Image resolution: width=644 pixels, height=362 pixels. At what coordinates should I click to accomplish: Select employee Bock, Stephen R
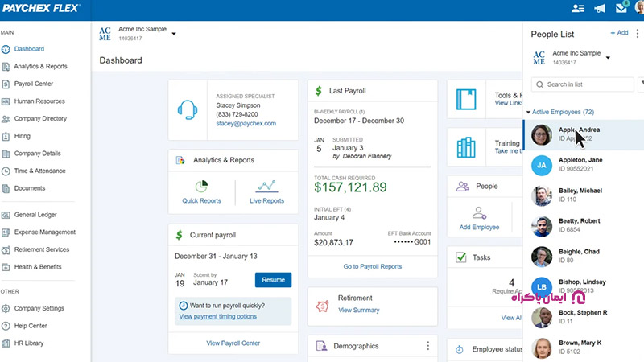click(x=584, y=317)
